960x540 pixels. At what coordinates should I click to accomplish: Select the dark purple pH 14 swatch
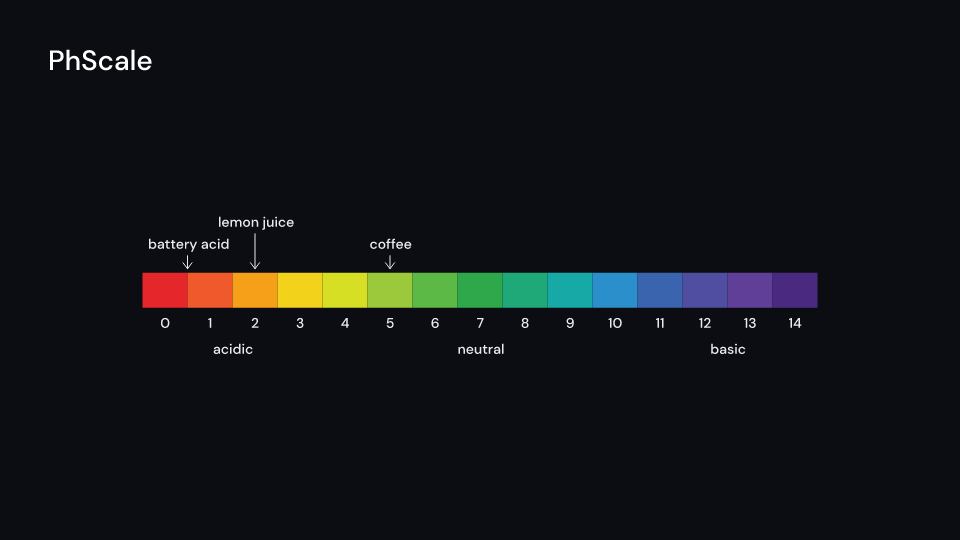(795, 290)
